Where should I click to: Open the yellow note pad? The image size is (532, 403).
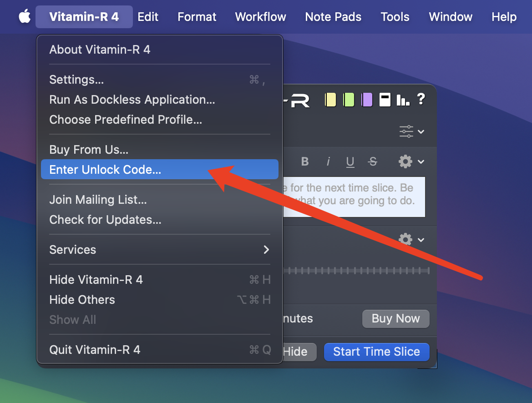click(330, 100)
